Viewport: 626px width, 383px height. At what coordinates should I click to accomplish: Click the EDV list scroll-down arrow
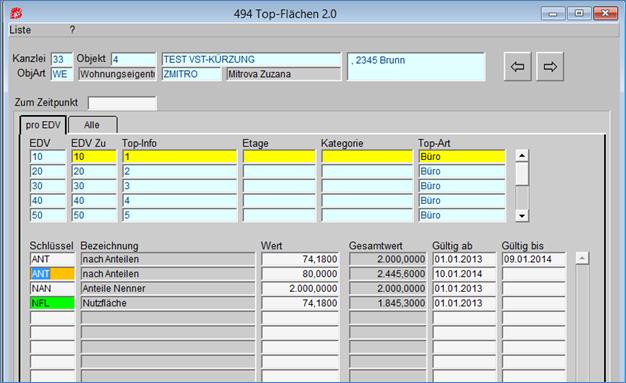(x=522, y=216)
